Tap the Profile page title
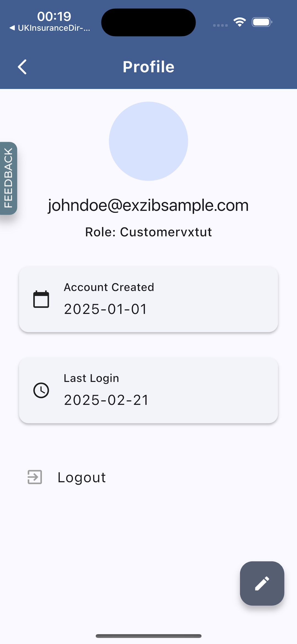Screen dimensions: 297x644 [148, 67]
